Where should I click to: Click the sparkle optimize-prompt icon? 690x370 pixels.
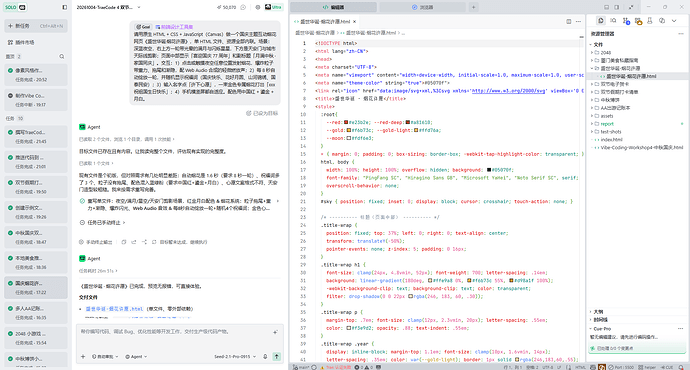tap(275, 332)
